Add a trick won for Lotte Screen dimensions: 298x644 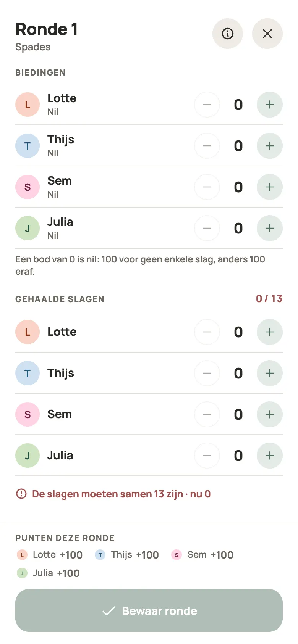point(270,332)
